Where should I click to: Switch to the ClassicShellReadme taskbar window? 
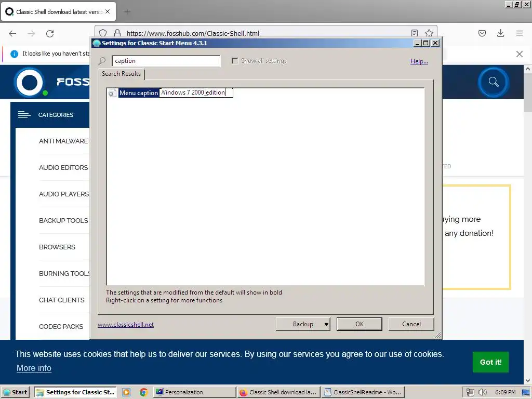coord(363,392)
